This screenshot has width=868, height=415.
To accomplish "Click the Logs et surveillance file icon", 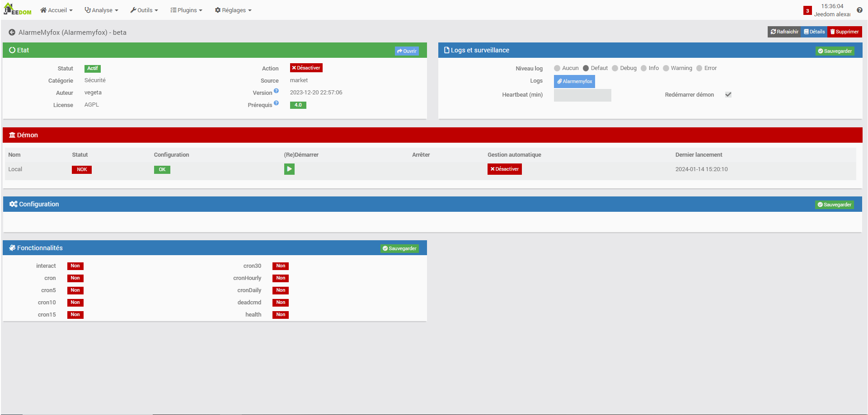I will [x=447, y=50].
